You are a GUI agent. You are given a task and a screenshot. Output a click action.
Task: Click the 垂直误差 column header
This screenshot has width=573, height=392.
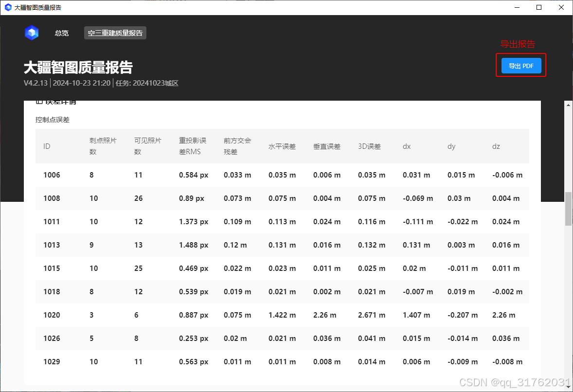(x=327, y=146)
